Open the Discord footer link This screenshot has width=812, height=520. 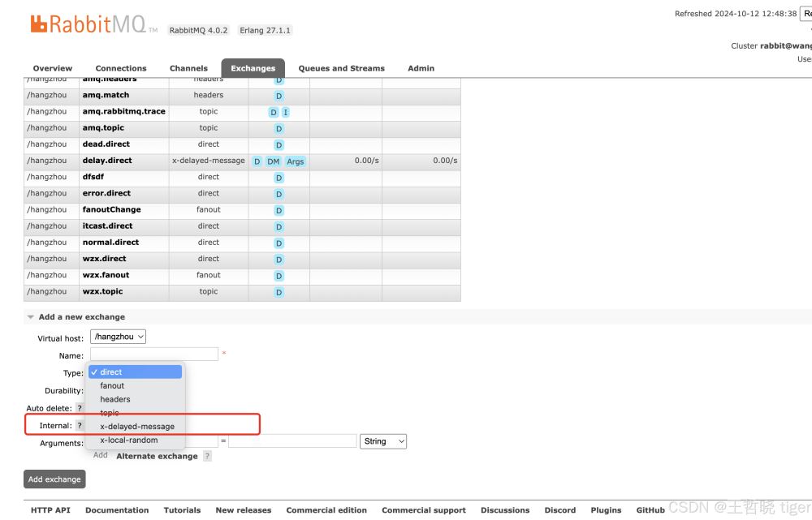pos(560,510)
